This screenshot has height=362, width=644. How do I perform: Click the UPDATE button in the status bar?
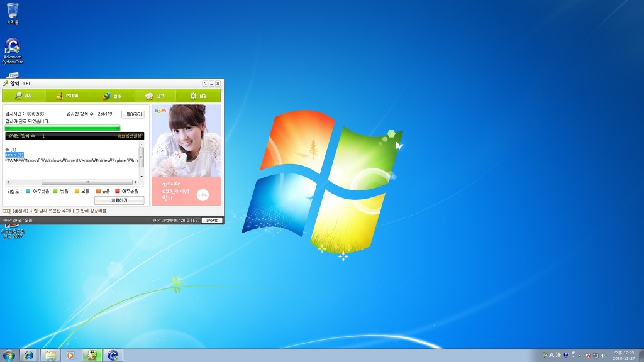coord(212,221)
